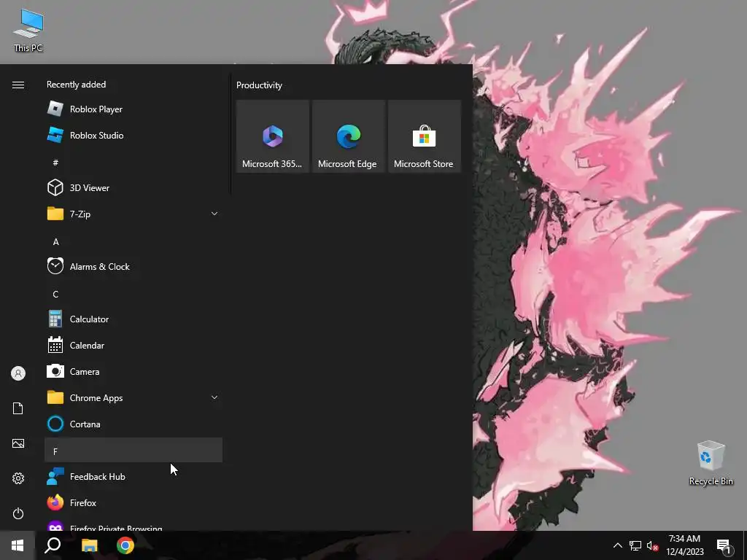Open Pictures from Start sidebar
747x560 pixels.
18,443
